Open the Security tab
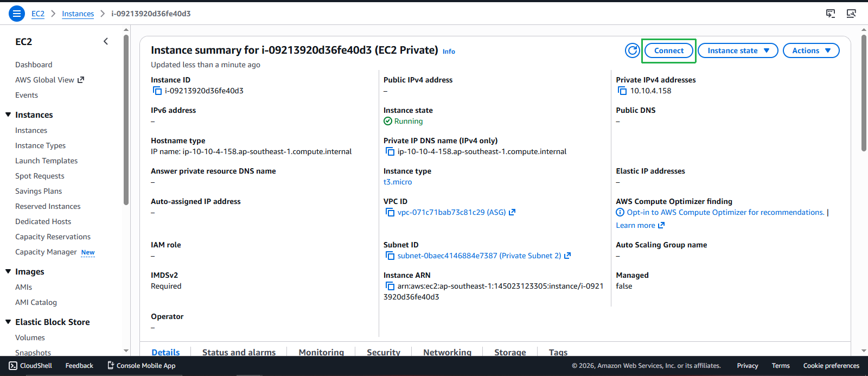The height and width of the screenshot is (376, 868). pyautogui.click(x=384, y=352)
